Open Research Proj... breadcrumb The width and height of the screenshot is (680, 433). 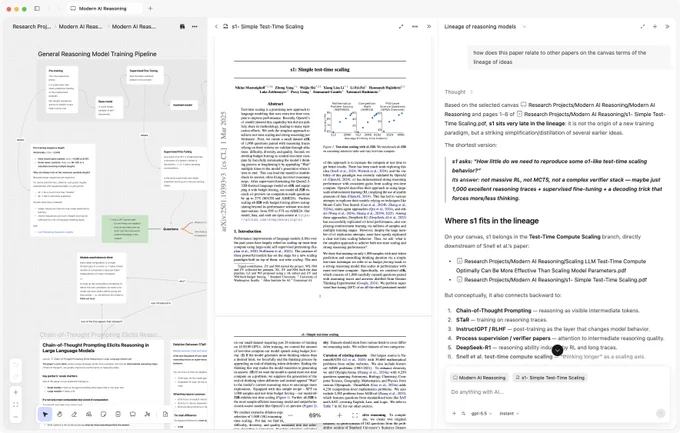point(32,26)
